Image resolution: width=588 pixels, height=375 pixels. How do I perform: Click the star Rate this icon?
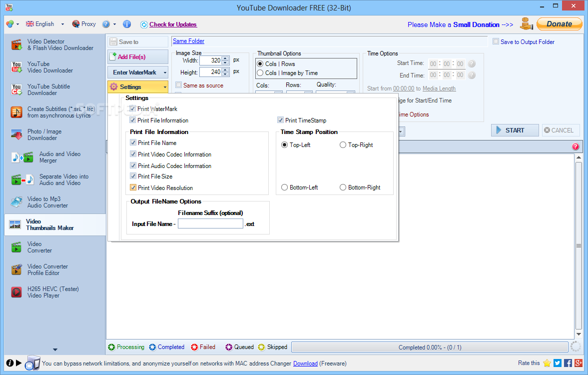tap(547, 363)
